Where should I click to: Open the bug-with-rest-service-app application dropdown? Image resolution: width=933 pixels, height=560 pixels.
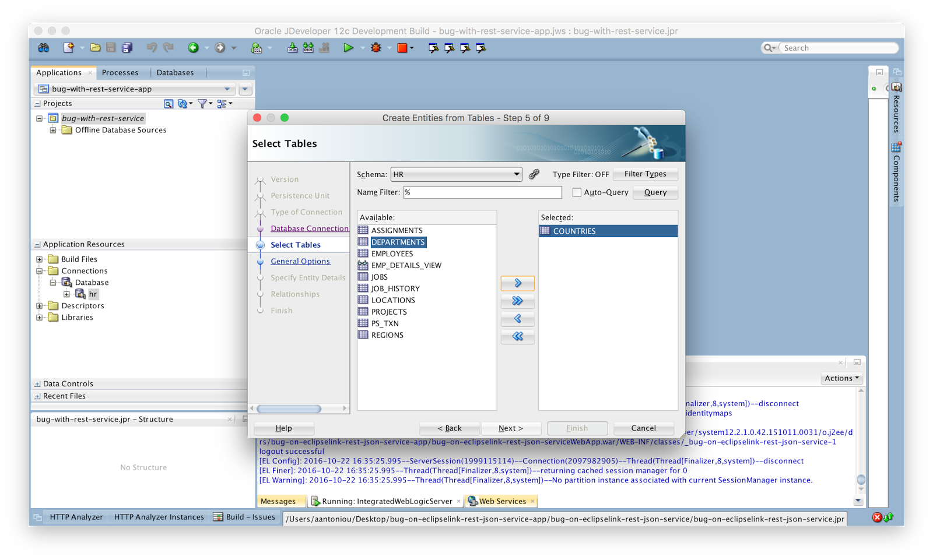tap(135, 89)
